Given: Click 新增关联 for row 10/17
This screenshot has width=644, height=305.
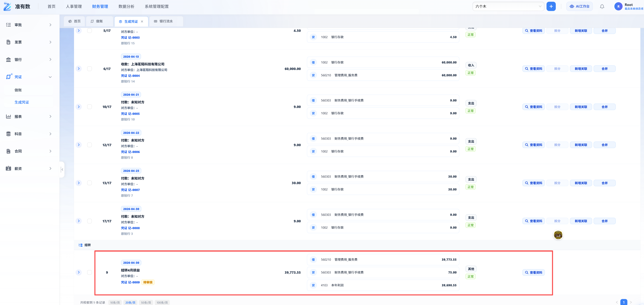Looking at the screenshot, I should coord(581,107).
